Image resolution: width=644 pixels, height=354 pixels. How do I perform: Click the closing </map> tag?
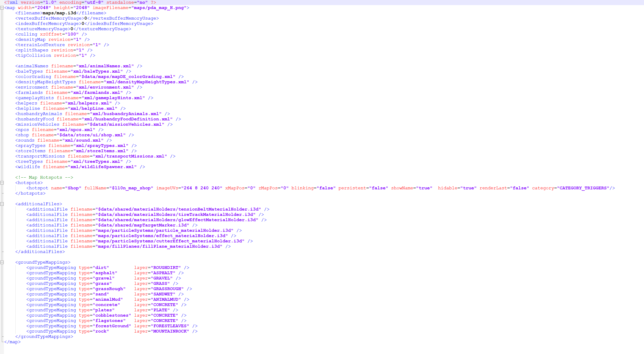pos(12,342)
